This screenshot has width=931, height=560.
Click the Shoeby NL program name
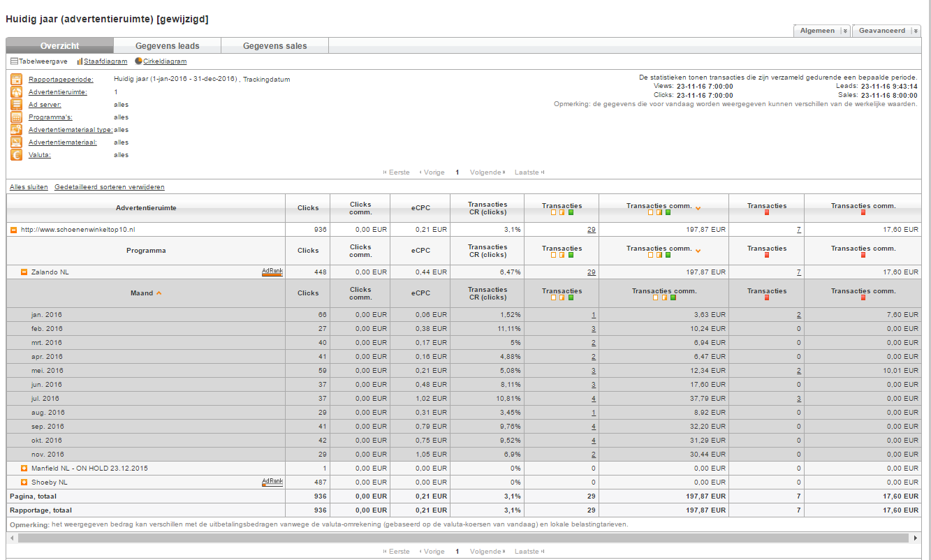point(50,482)
